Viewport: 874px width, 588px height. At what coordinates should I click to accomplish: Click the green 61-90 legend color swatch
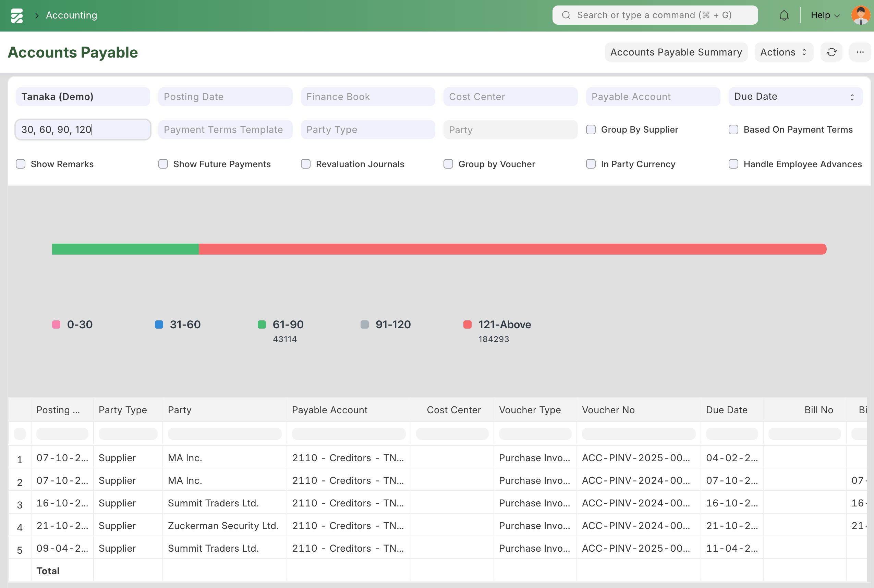click(262, 325)
